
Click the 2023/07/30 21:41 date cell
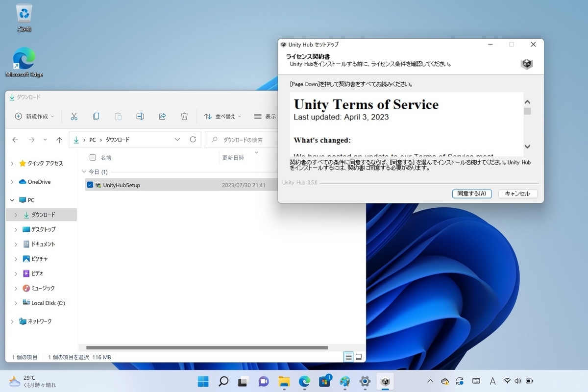(244, 185)
